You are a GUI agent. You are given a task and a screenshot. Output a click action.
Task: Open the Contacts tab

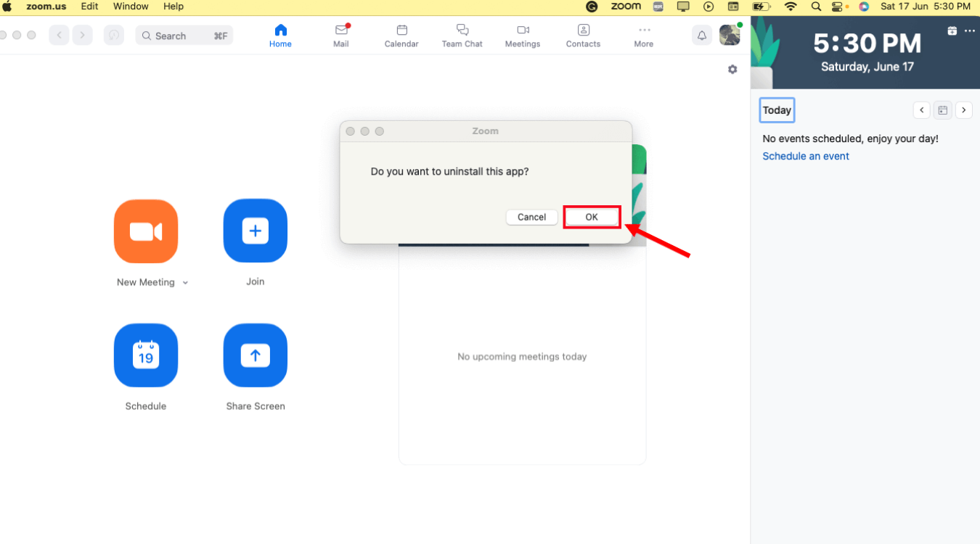click(584, 36)
